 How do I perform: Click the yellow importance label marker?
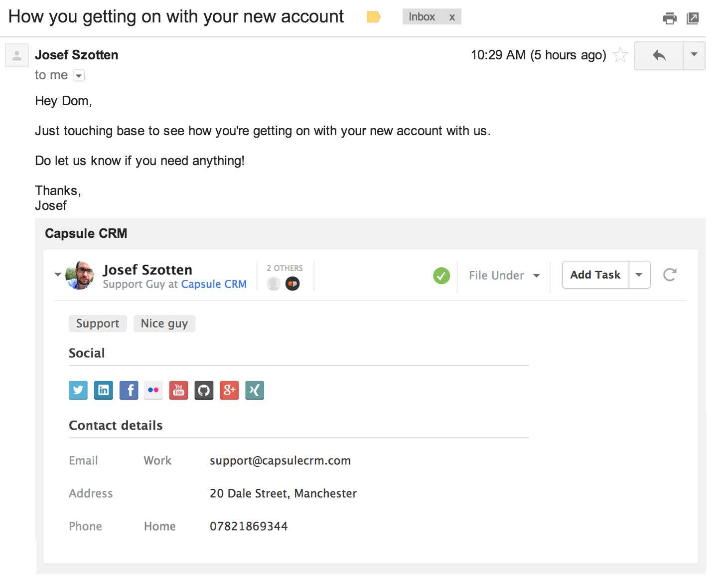pos(373,17)
